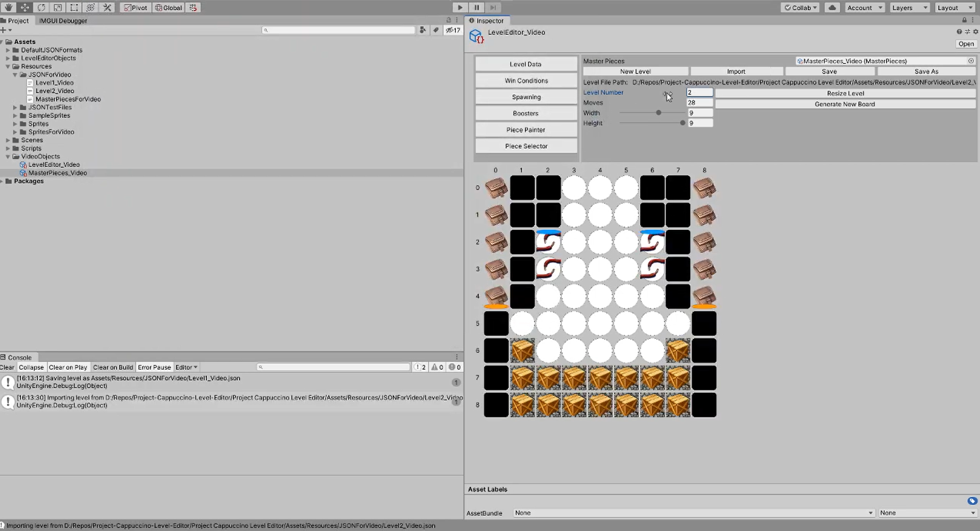
Task: Click the Import button
Action: (736, 72)
